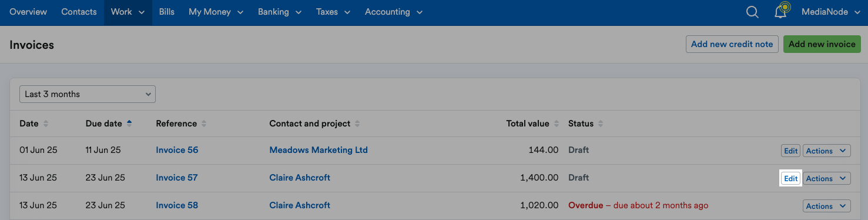868x220 pixels.
Task: Click the Status column header
Action: pyautogui.click(x=581, y=124)
